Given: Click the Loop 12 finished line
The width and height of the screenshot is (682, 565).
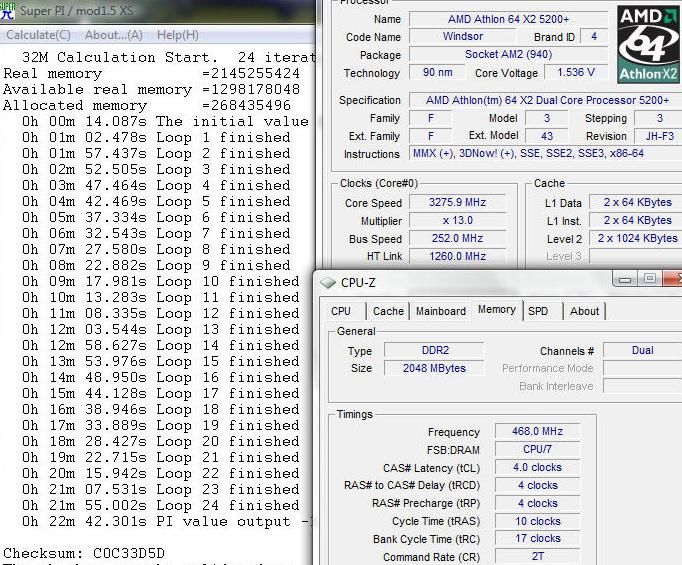Looking at the screenshot, I should click(161, 314).
